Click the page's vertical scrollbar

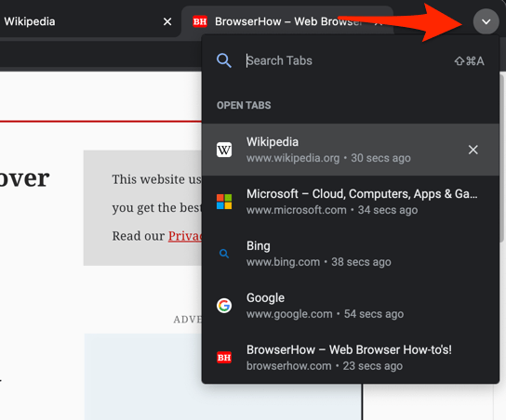tap(502, 158)
